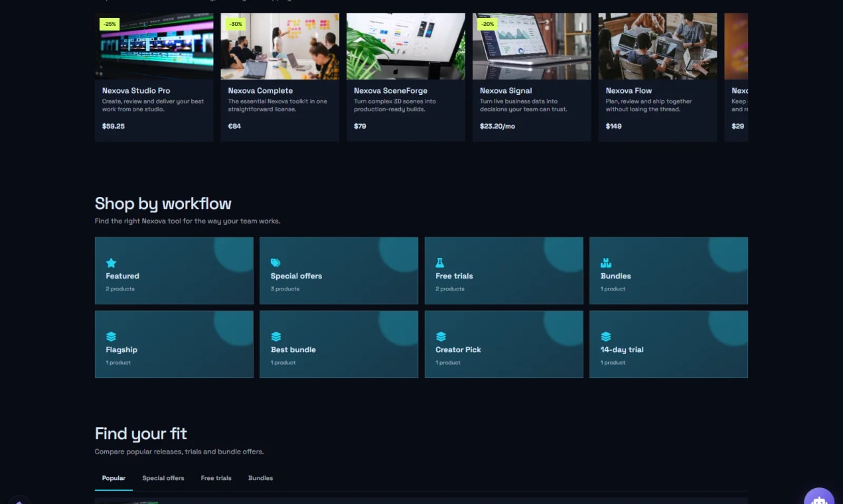Click the Nexova Studio Pro video editor thumbnail

click(154, 46)
